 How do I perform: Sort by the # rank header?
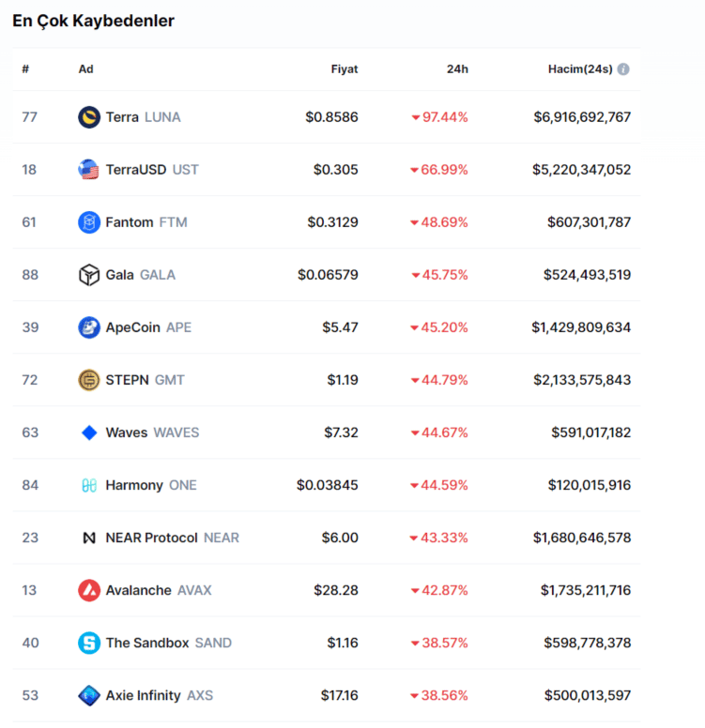(25, 69)
